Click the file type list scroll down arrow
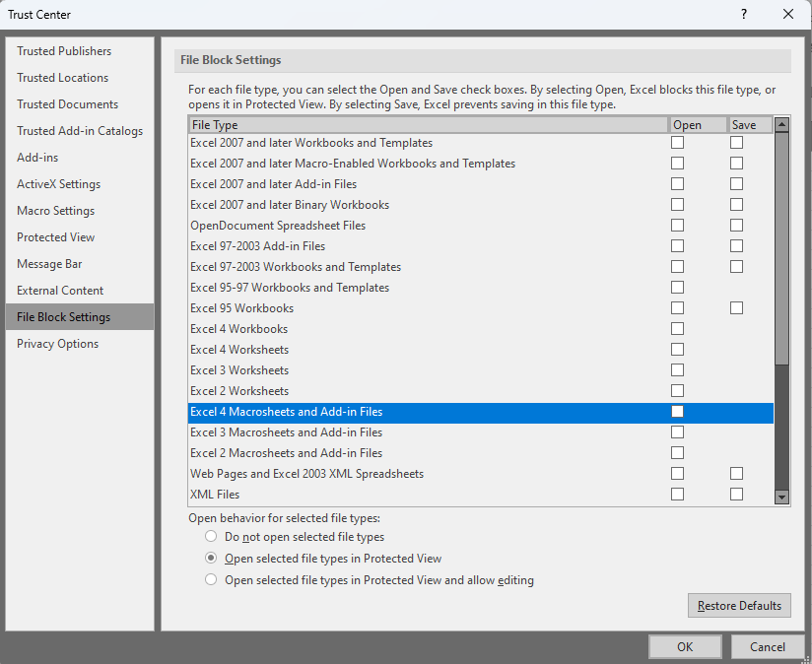 (x=781, y=497)
